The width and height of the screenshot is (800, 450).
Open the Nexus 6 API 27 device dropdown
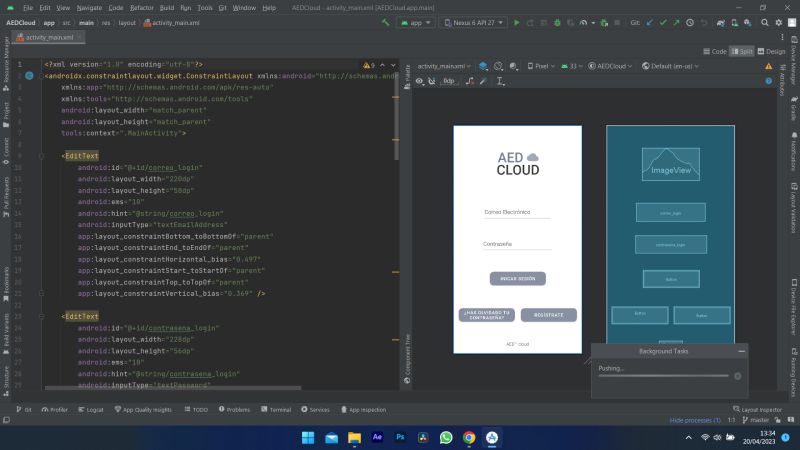coord(473,23)
